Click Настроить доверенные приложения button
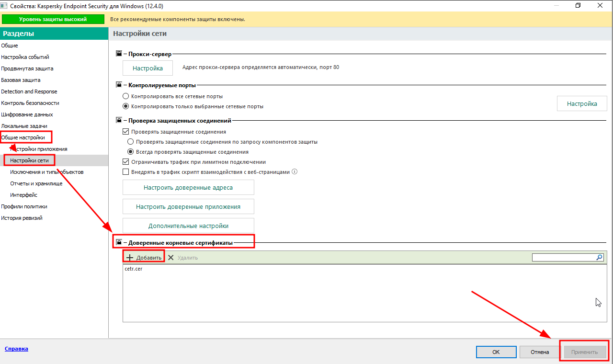This screenshot has height=364, width=613. (188, 206)
